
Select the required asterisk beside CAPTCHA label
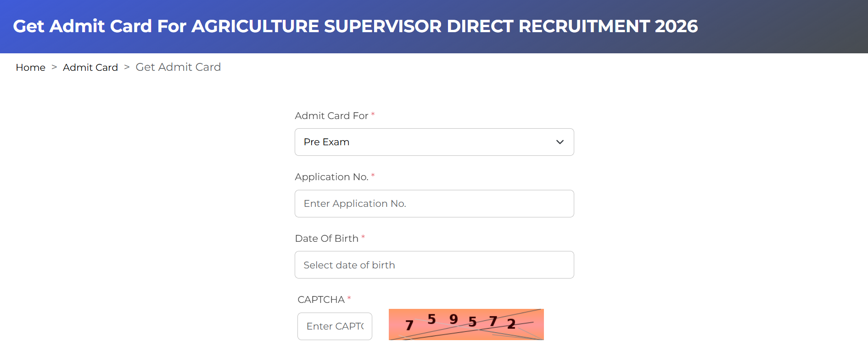pyautogui.click(x=349, y=296)
